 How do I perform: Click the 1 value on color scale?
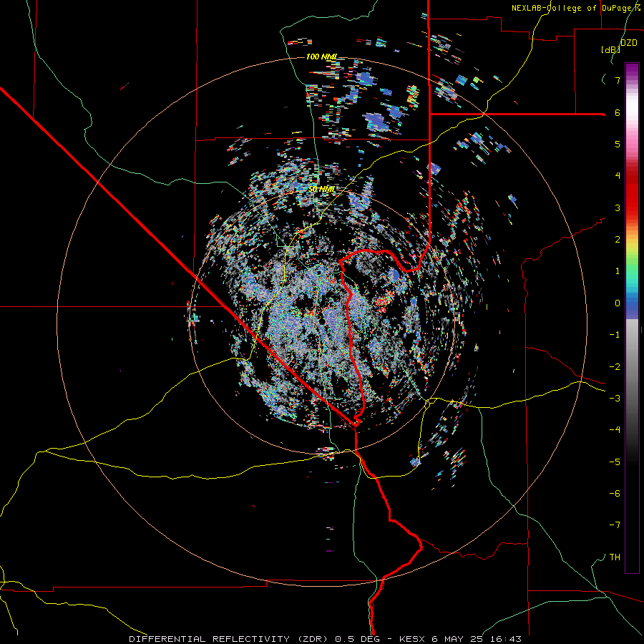618,271
